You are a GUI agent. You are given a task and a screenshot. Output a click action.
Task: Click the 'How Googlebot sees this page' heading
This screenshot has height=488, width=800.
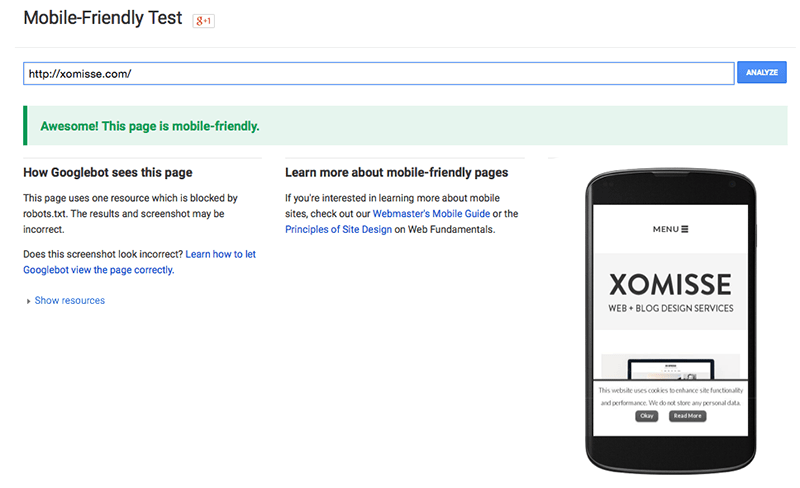tap(108, 173)
